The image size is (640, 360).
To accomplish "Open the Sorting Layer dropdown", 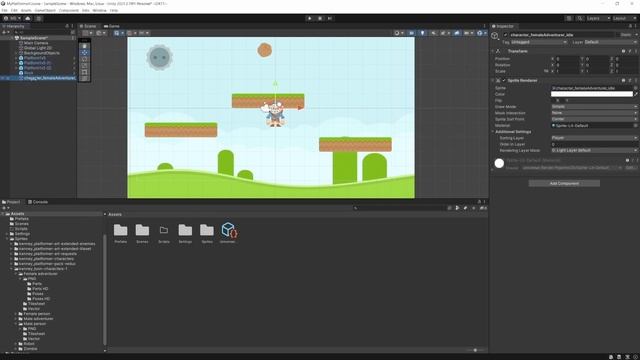I will 594,138.
